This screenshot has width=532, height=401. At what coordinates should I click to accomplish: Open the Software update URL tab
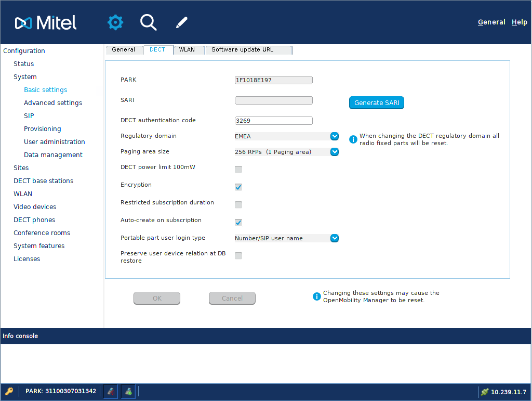click(x=249, y=50)
